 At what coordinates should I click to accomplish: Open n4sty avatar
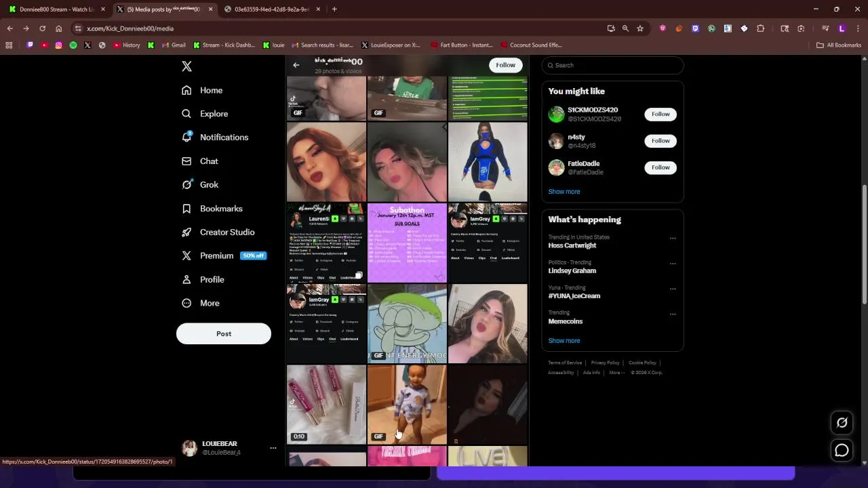[x=556, y=141]
